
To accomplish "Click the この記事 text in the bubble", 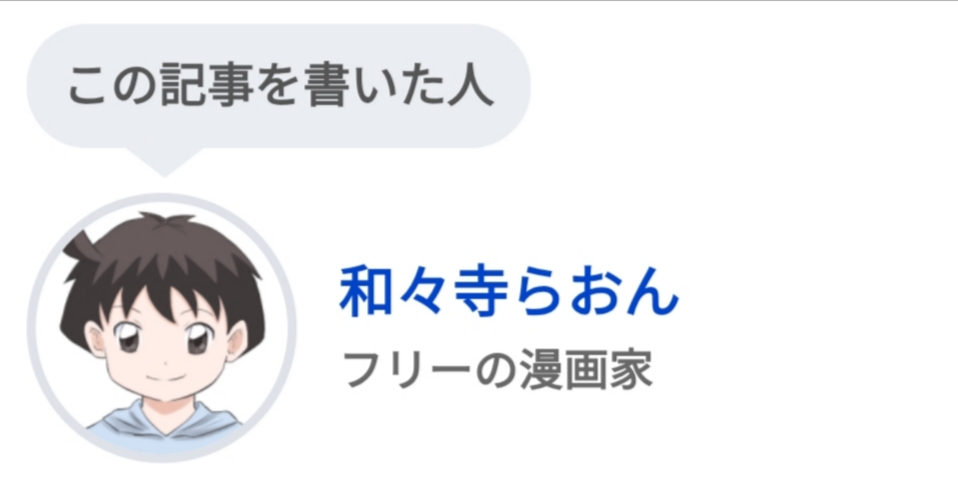I will [160, 86].
